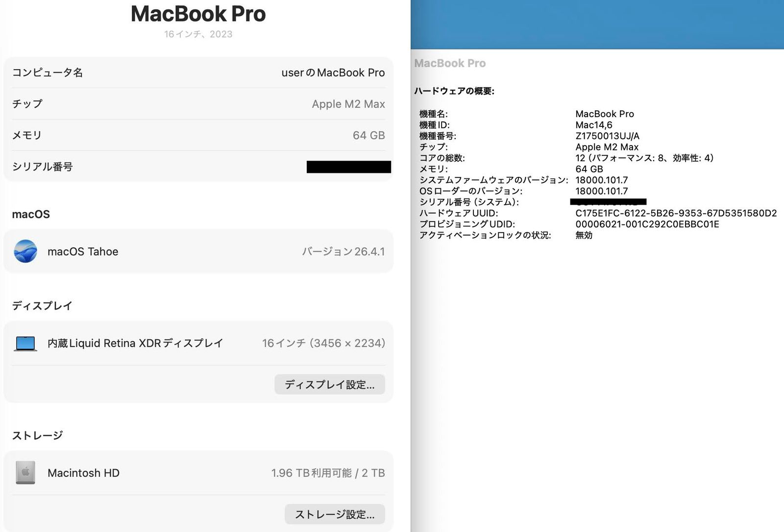This screenshot has height=532, width=784.
Task: Click the built-in display laptop icon
Action: [25, 343]
